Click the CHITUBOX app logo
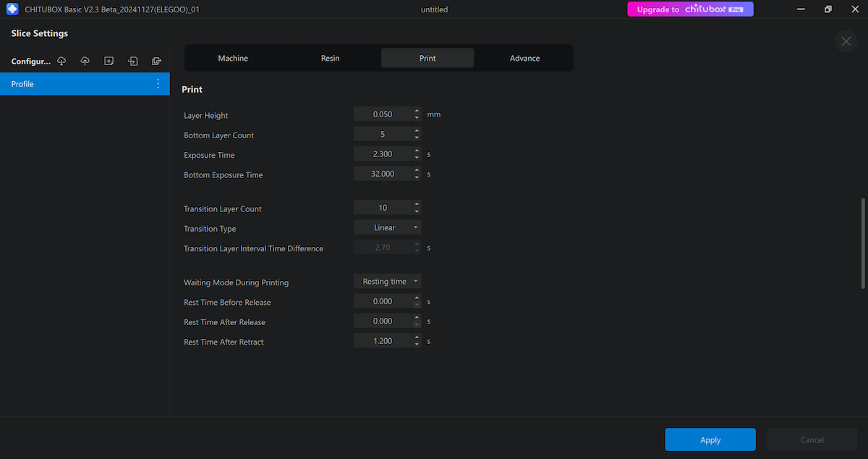The image size is (868, 459). click(x=12, y=9)
